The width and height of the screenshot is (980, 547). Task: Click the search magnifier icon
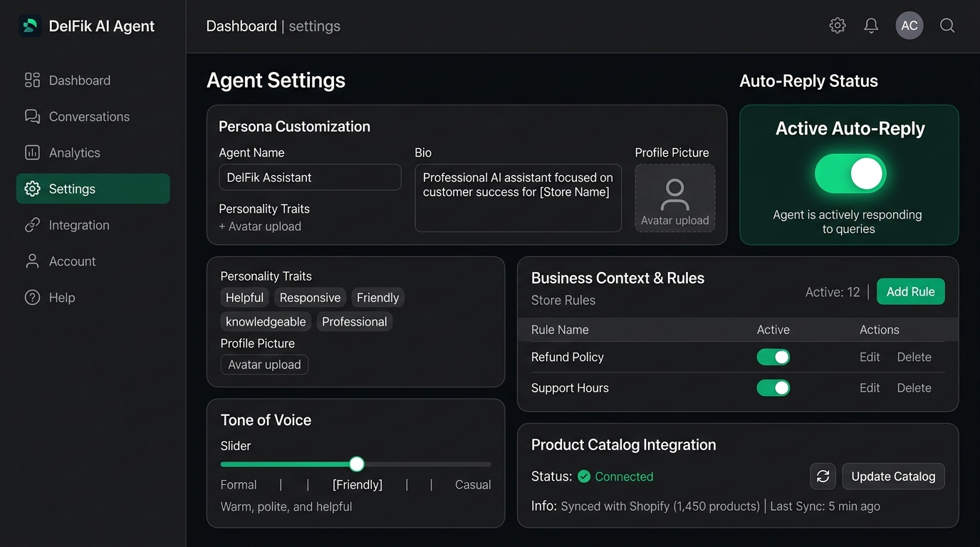pos(947,26)
